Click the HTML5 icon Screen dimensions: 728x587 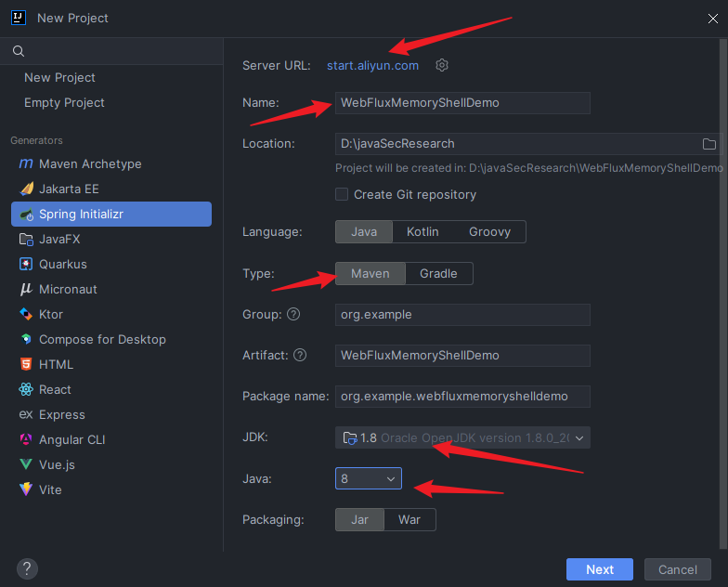tap(26, 364)
